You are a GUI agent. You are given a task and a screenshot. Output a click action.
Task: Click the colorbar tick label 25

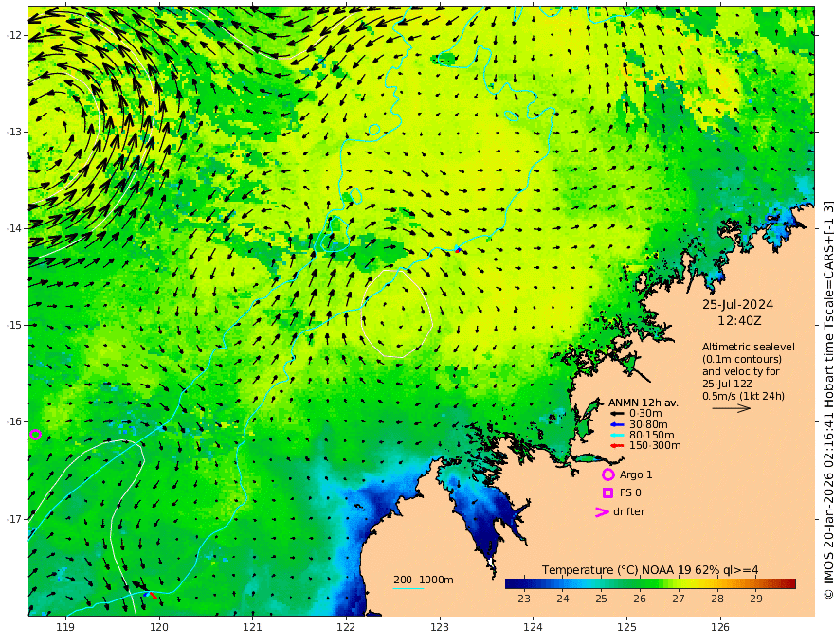(x=601, y=599)
